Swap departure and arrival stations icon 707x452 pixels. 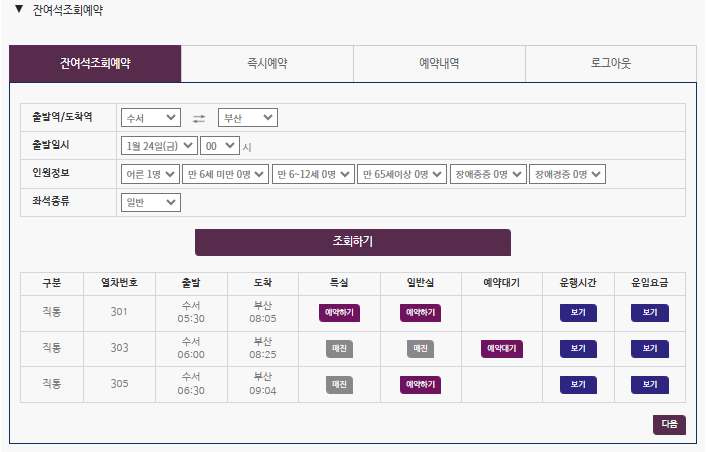click(199, 119)
